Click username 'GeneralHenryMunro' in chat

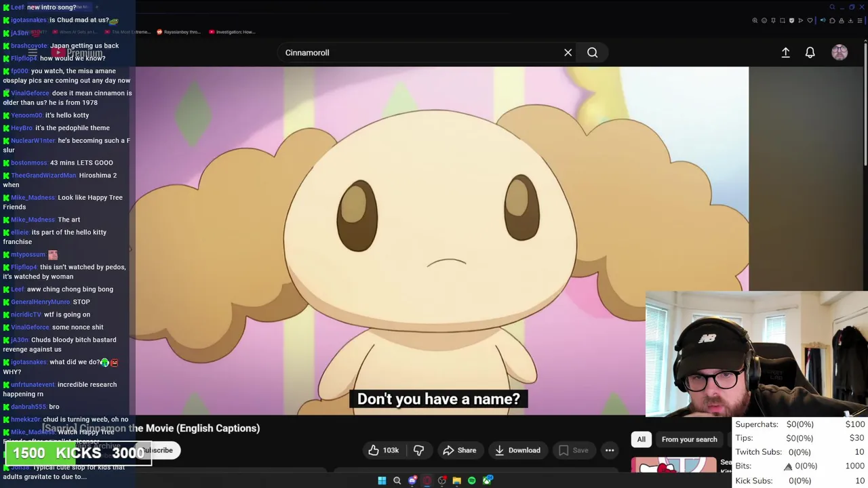[x=40, y=302]
